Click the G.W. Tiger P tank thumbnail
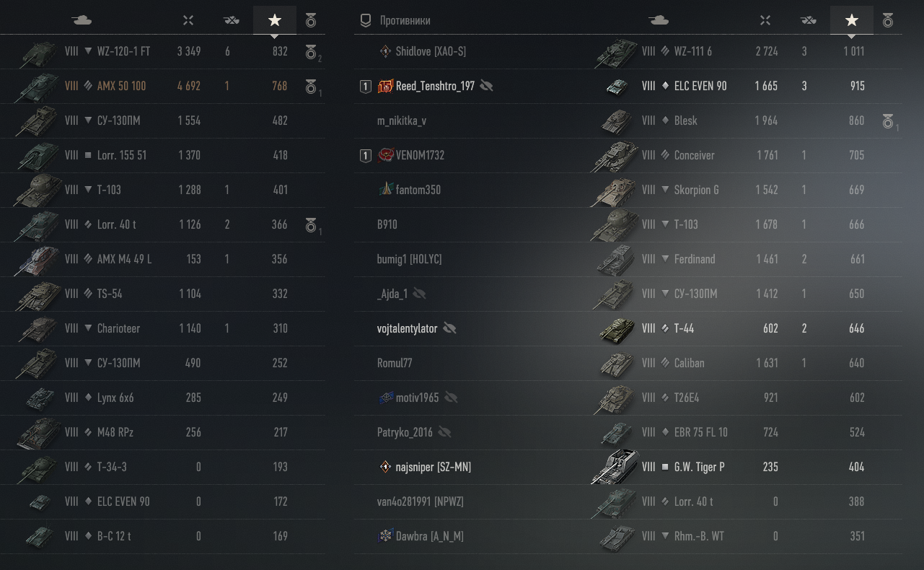Image resolution: width=924 pixels, height=570 pixels. pos(615,466)
